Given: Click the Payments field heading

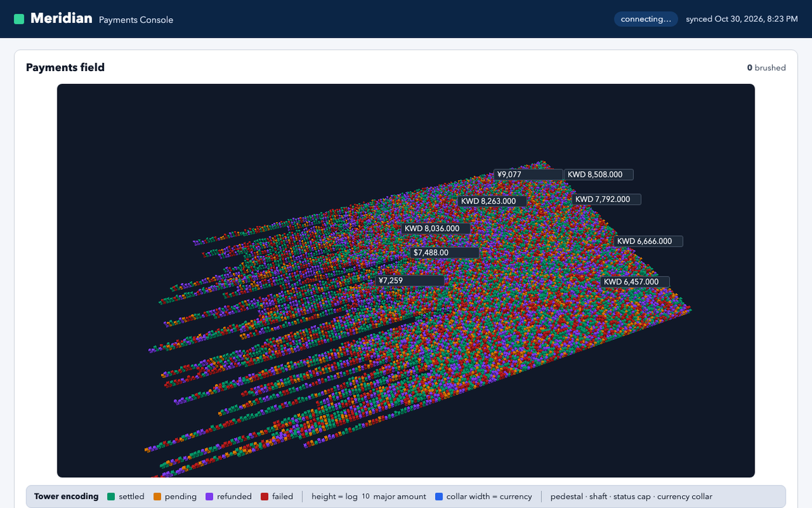Looking at the screenshot, I should pos(65,67).
